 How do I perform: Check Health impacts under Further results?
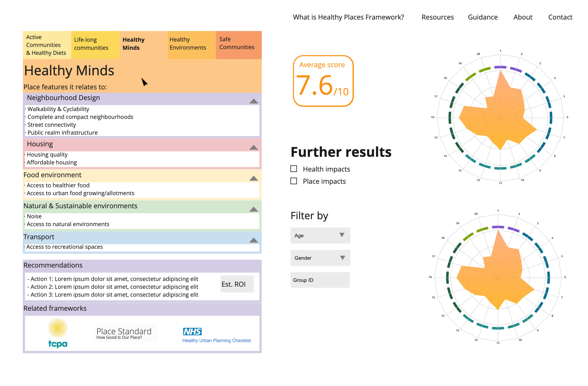(x=294, y=169)
